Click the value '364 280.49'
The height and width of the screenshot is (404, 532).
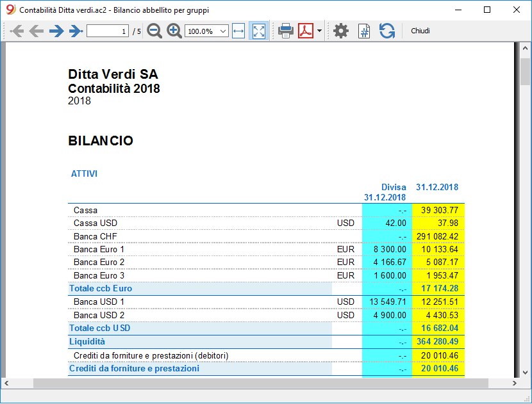tap(437, 341)
